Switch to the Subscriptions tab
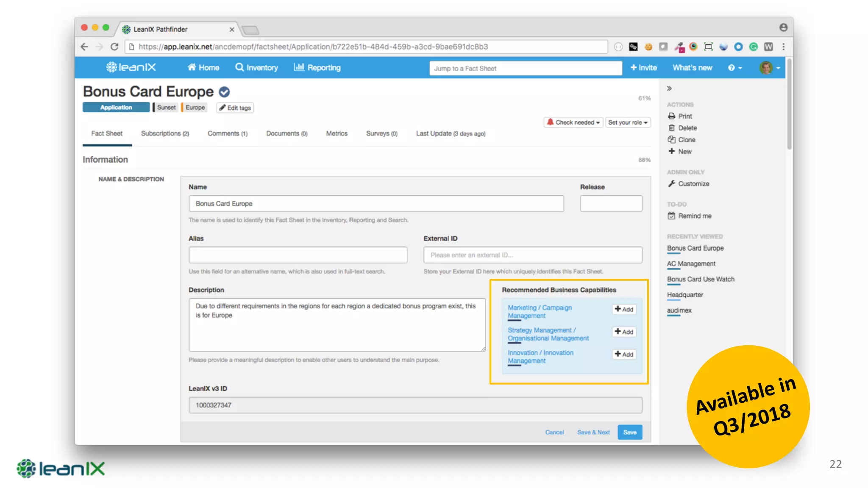Image resolution: width=868 pixels, height=488 pixels. point(165,133)
